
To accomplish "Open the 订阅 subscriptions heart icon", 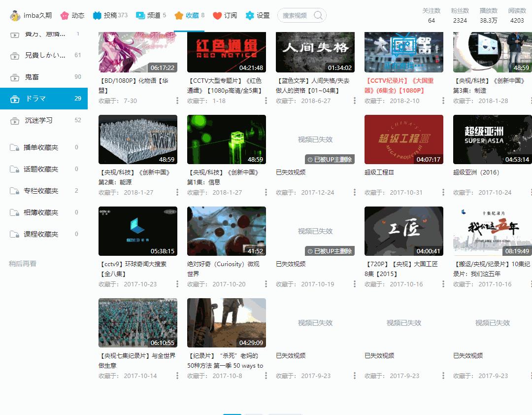I will pyautogui.click(x=218, y=15).
